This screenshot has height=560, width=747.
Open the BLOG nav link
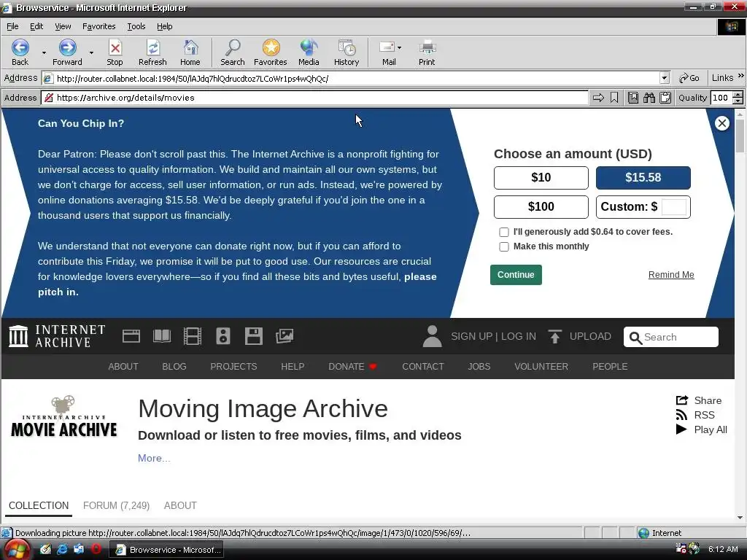[174, 367]
